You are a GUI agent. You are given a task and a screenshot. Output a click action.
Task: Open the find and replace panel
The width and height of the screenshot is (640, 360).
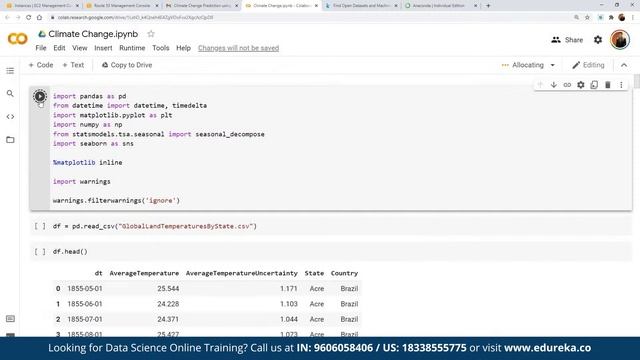(x=10, y=93)
